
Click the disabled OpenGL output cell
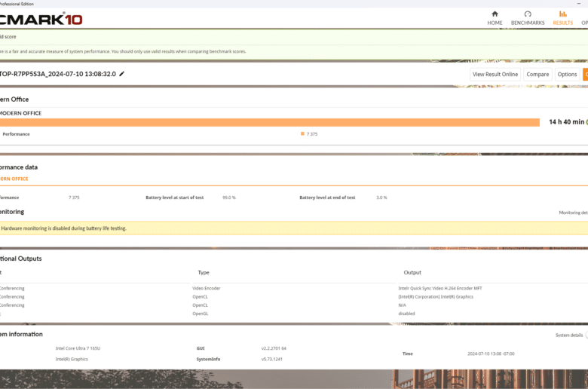coord(406,314)
